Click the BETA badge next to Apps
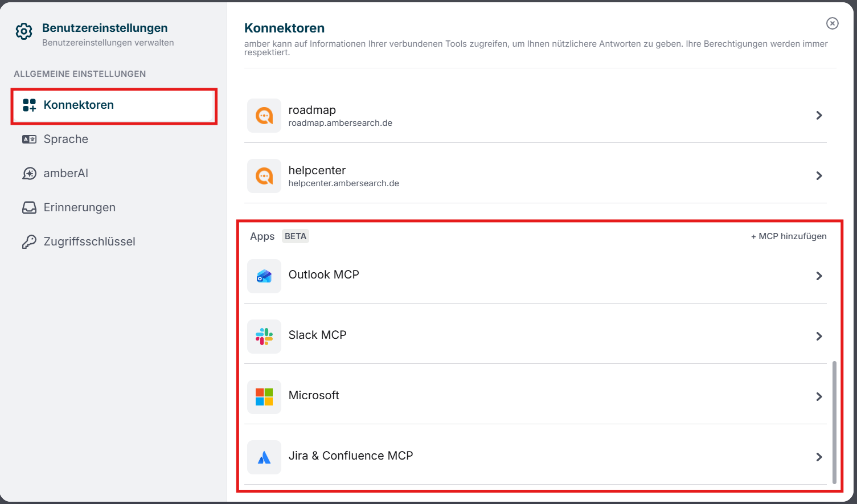The image size is (857, 504). pyautogui.click(x=296, y=236)
